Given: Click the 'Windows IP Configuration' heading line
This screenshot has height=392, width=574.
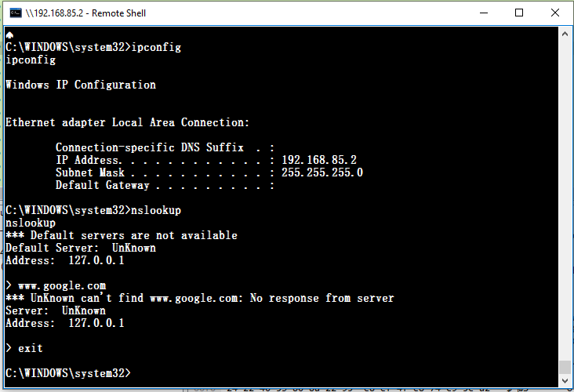Looking at the screenshot, I should (81, 85).
